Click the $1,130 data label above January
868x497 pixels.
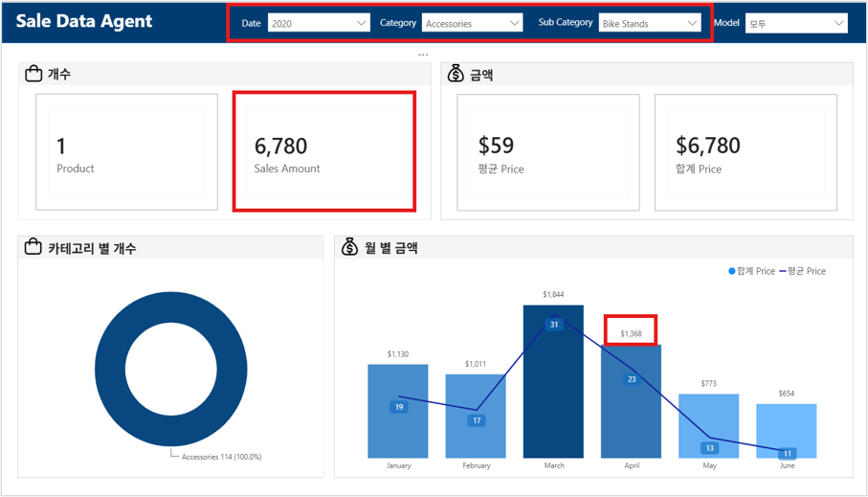click(398, 353)
